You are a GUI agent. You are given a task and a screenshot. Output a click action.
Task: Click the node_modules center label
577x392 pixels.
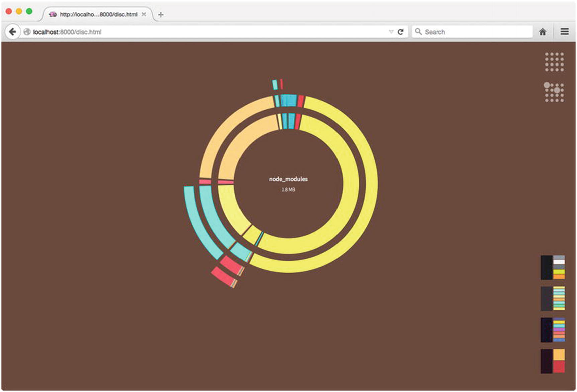pyautogui.click(x=288, y=179)
